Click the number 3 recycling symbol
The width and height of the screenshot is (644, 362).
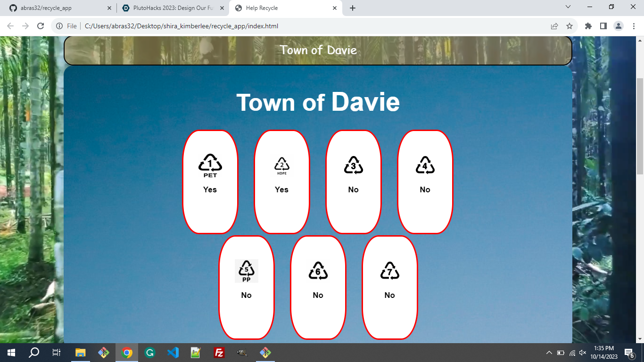click(x=354, y=165)
